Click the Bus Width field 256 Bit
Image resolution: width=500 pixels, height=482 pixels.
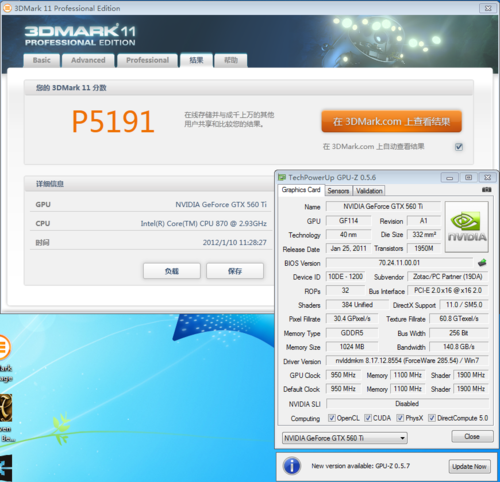coord(459,333)
